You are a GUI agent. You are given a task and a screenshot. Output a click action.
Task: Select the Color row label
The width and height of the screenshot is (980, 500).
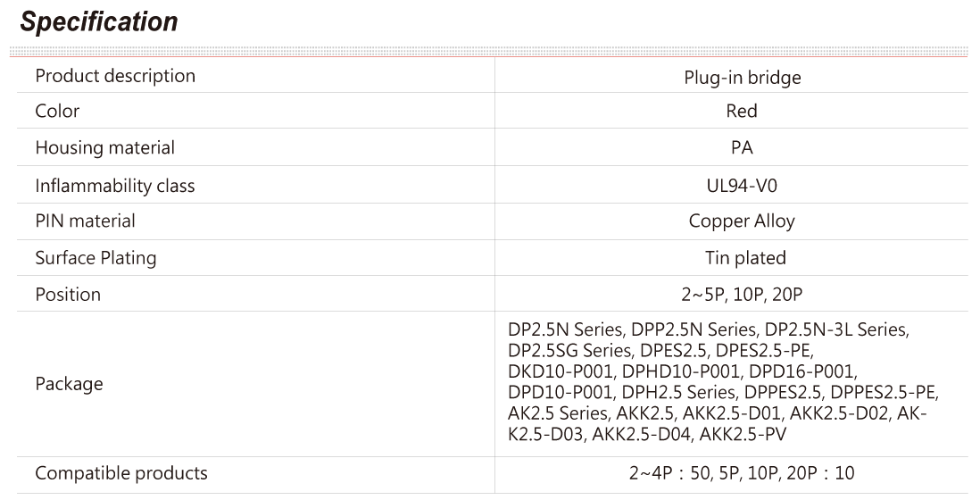(57, 112)
